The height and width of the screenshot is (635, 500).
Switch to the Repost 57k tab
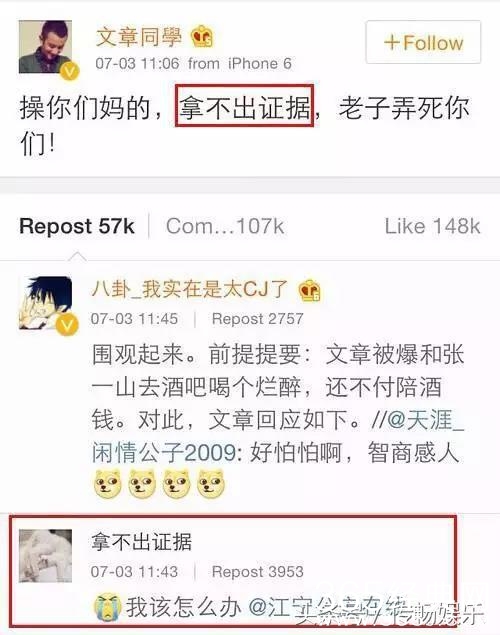77,226
